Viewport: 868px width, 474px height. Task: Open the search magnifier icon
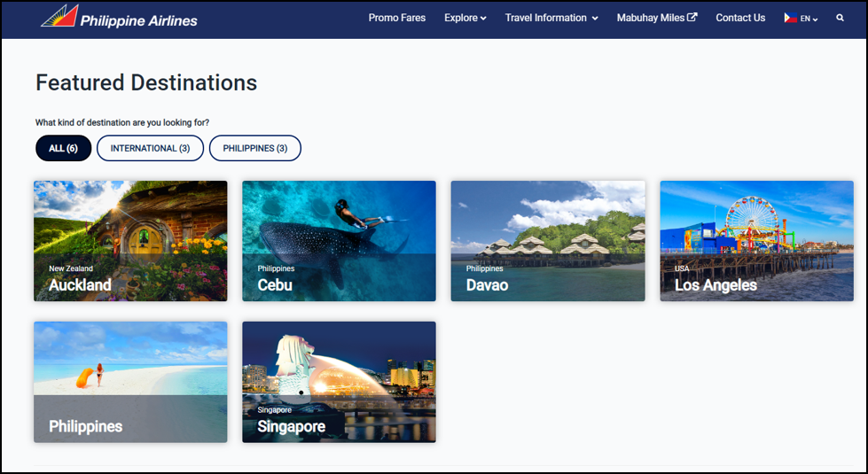click(x=840, y=18)
